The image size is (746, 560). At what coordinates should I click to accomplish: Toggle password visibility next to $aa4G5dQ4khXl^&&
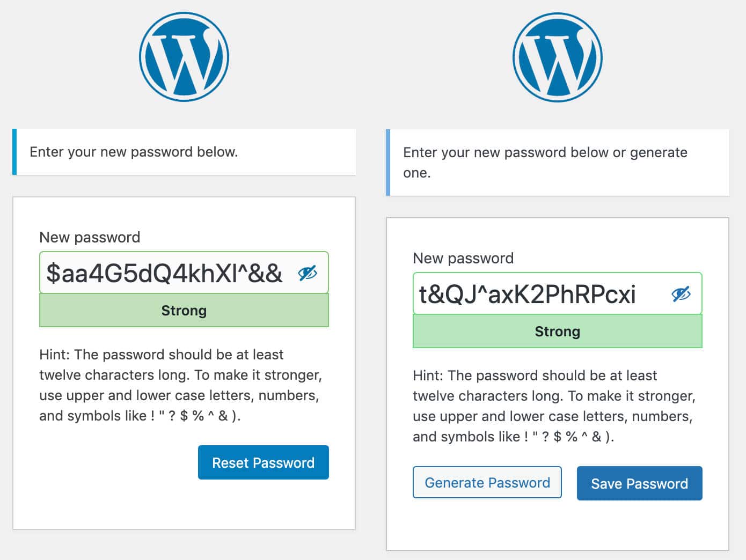(x=306, y=274)
